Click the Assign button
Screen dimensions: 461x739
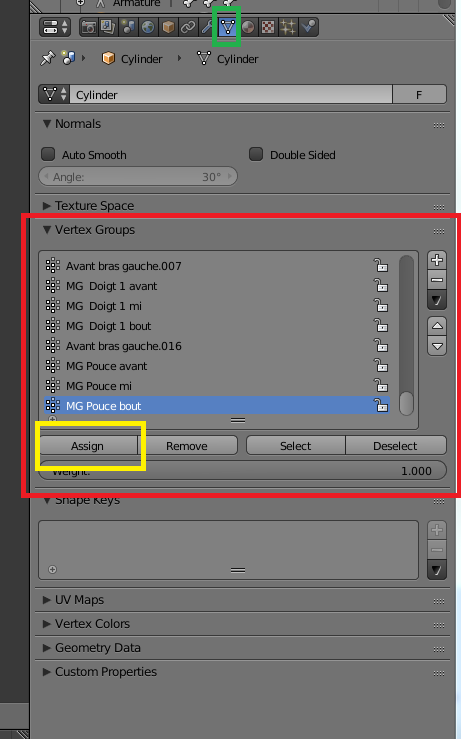pyautogui.click(x=88, y=446)
